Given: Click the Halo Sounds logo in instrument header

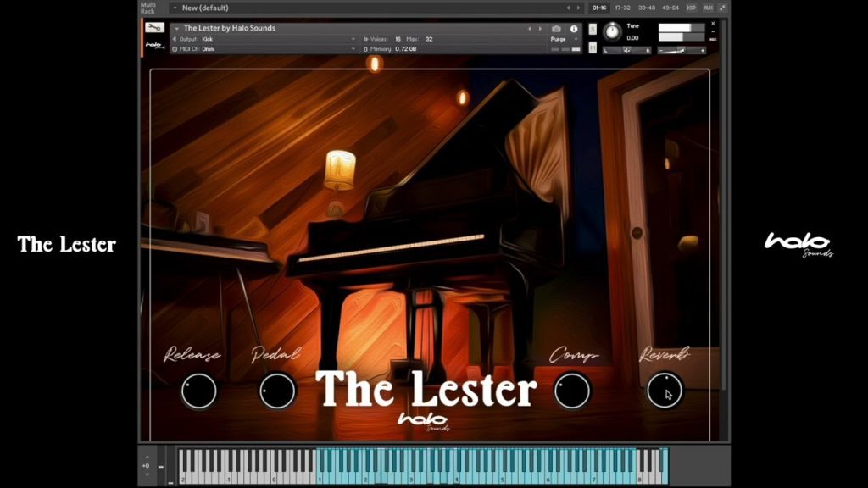Looking at the screenshot, I should (155, 46).
